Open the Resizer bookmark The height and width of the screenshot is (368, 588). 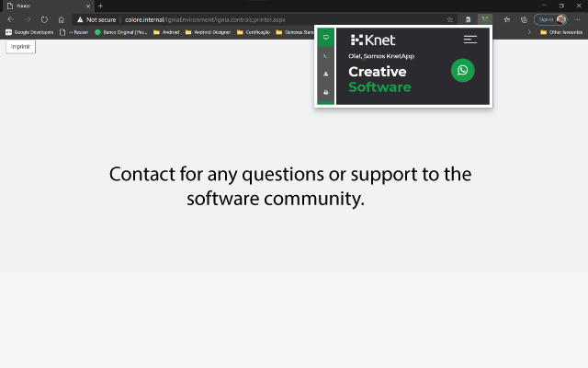click(x=73, y=32)
